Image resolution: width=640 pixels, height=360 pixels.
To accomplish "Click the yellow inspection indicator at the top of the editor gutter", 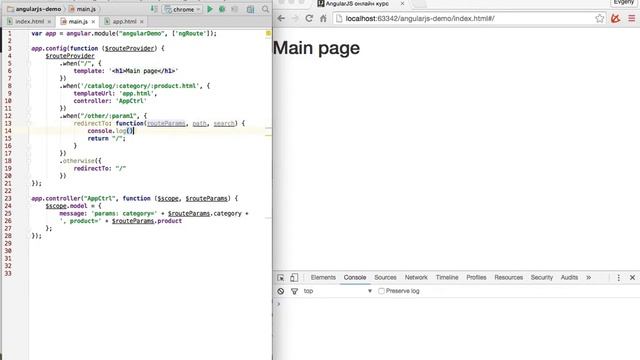I will (268, 33).
